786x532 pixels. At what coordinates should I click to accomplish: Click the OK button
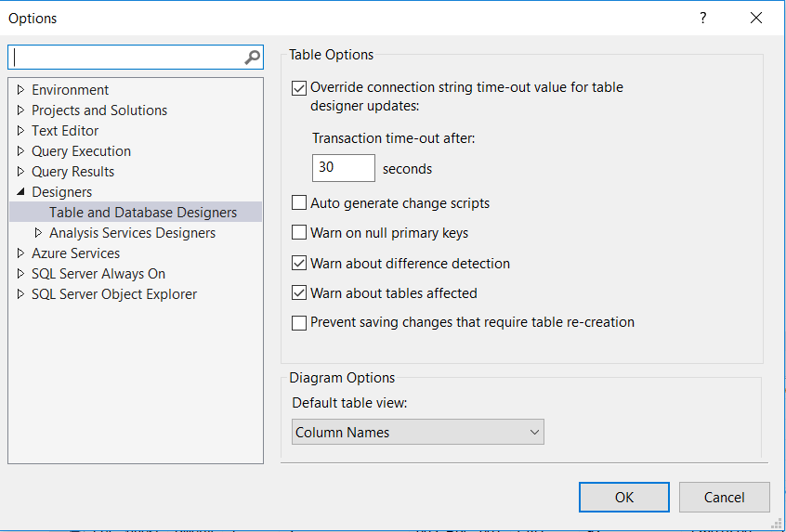pos(623,498)
